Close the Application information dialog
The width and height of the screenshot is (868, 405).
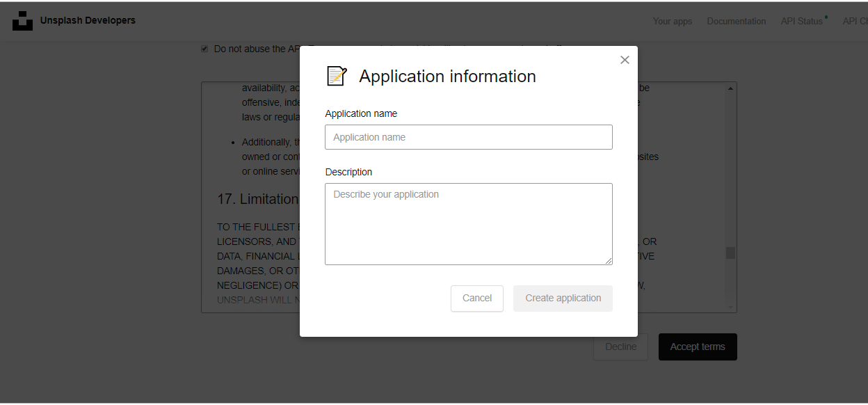click(625, 60)
